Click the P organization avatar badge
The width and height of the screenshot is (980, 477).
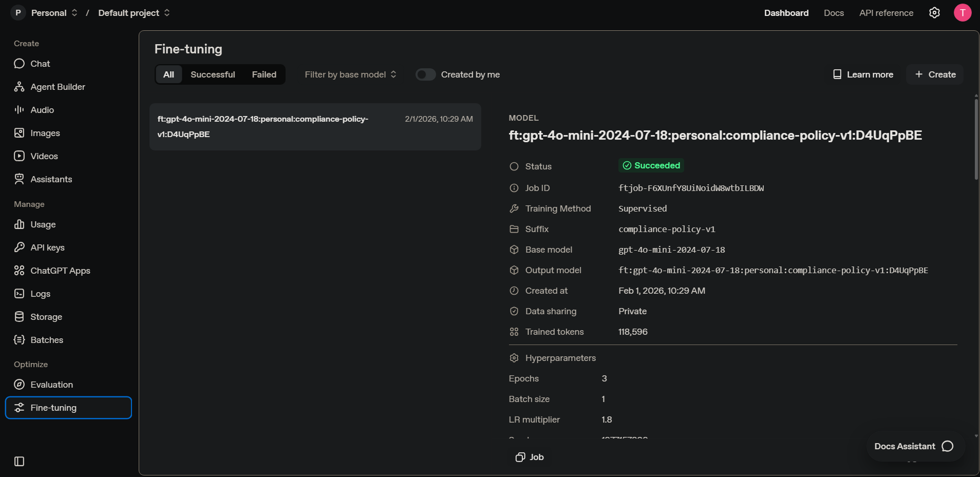click(18, 13)
